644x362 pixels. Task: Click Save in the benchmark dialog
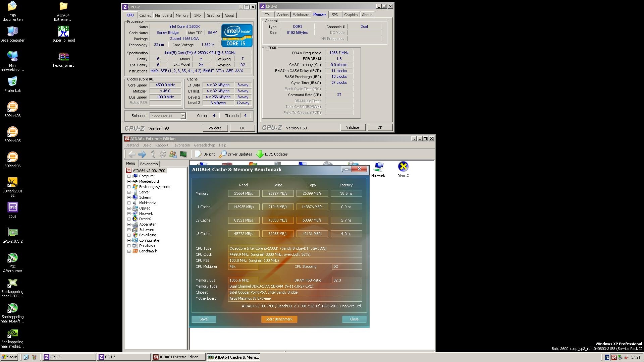tap(204, 319)
